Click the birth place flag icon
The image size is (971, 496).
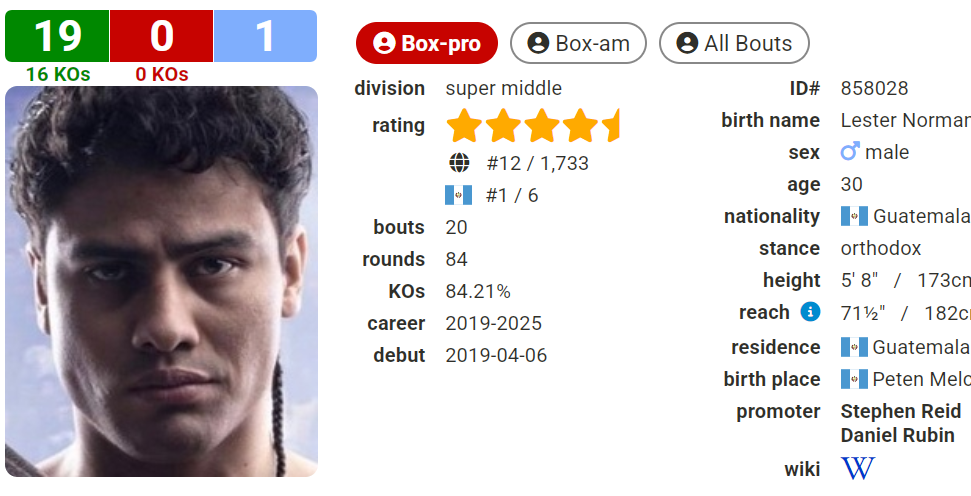point(854,379)
